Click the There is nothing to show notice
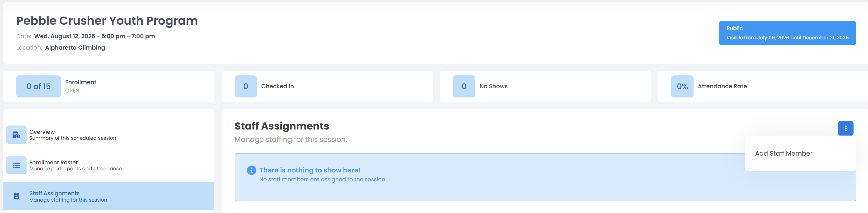This screenshot has height=213, width=868. pyautogui.click(x=545, y=177)
